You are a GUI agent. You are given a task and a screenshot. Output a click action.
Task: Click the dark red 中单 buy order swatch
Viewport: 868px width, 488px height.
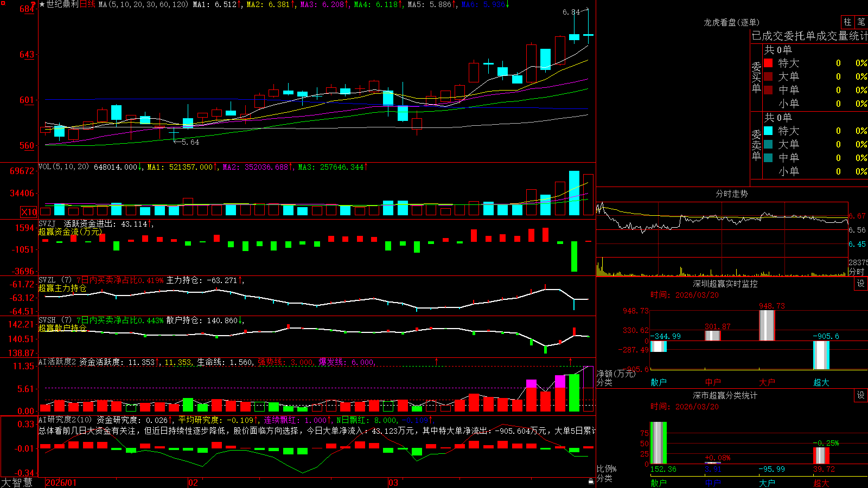pyautogui.click(x=768, y=90)
